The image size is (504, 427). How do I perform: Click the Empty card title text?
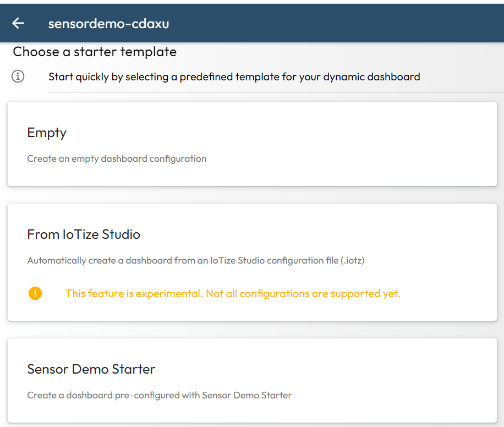[x=47, y=133]
